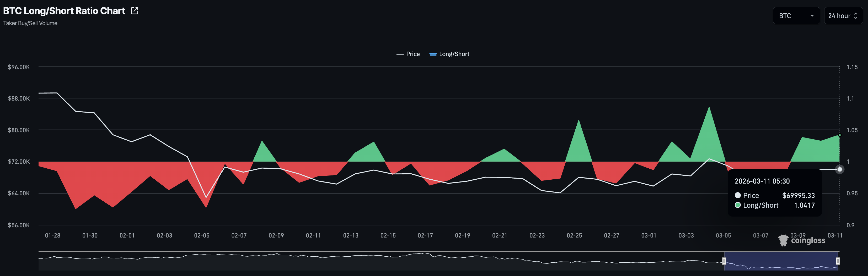Click the BTC Long/Short Ratio Chart title

point(64,11)
